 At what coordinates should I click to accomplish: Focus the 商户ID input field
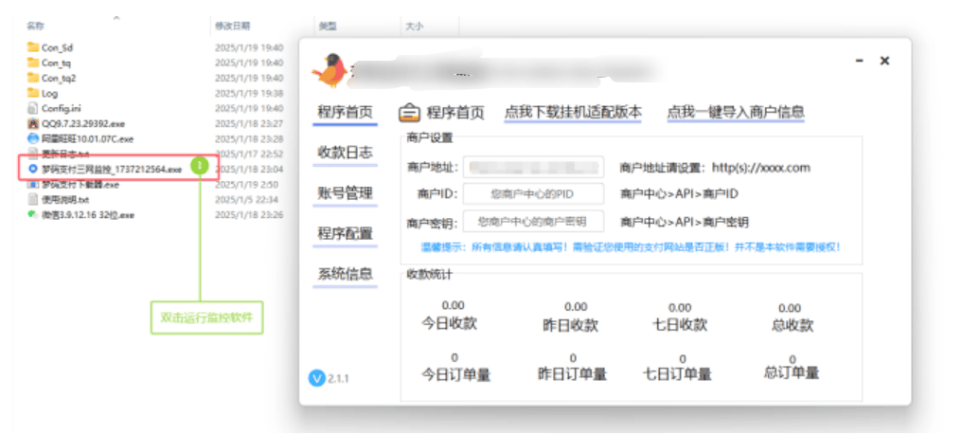click(533, 194)
